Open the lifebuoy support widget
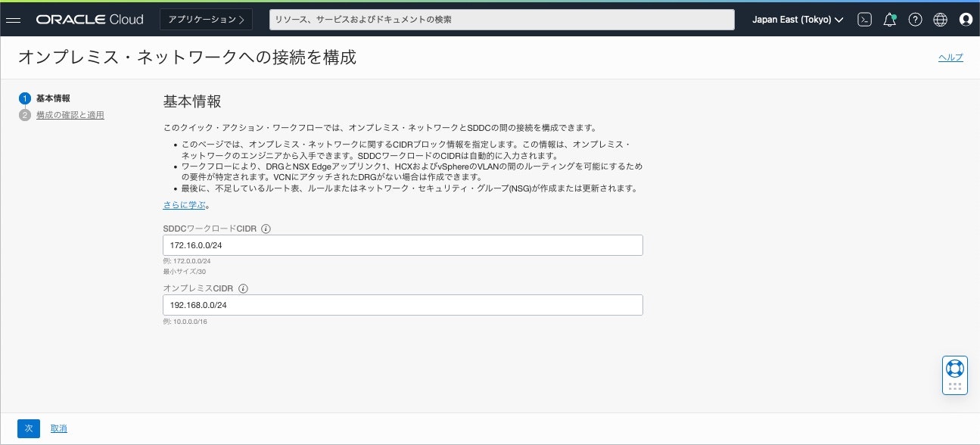This screenshot has height=445, width=980. [954, 368]
